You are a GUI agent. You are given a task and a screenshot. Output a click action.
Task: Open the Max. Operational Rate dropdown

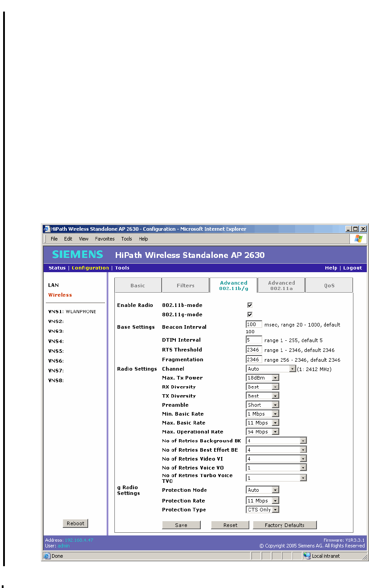[x=263, y=432]
